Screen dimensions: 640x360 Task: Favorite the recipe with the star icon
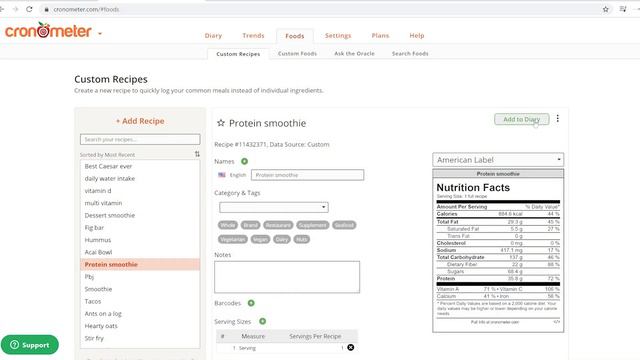(x=221, y=123)
